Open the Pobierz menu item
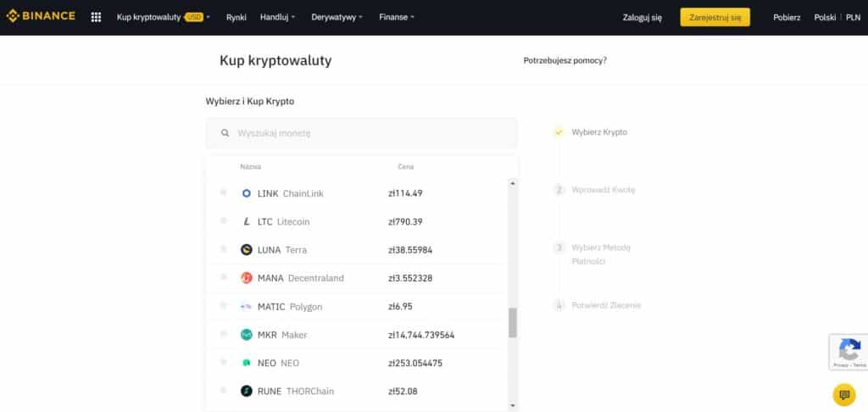The image size is (868, 412). pos(787,17)
